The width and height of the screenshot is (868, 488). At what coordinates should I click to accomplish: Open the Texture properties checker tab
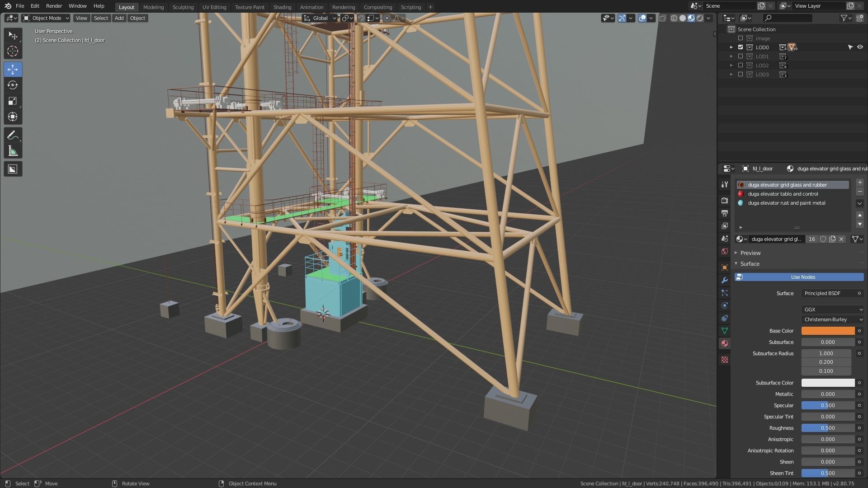coord(725,360)
